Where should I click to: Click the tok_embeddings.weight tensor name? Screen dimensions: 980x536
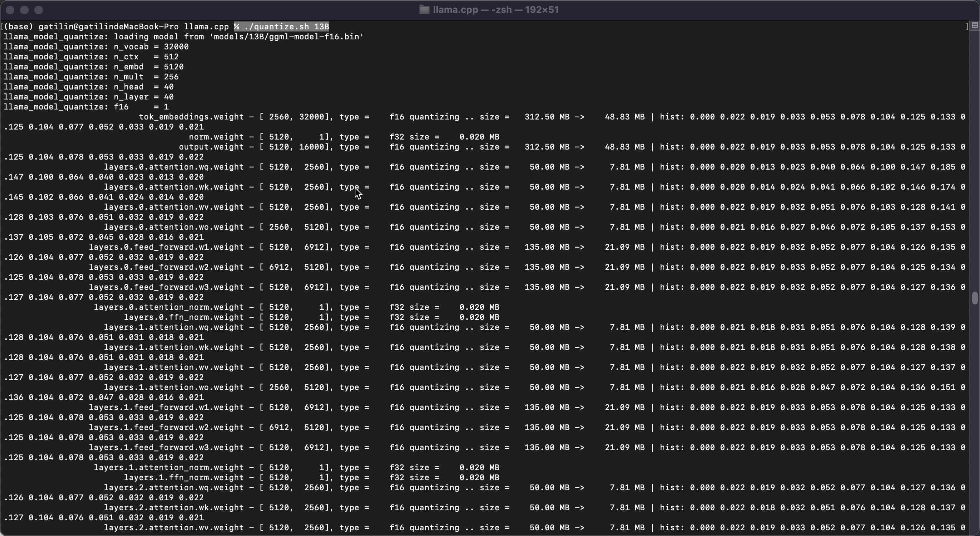(191, 116)
